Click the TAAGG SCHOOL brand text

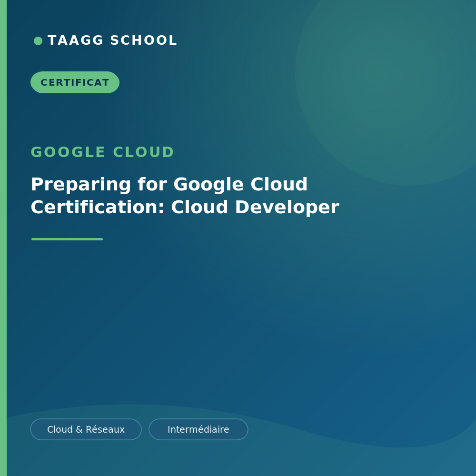click(x=112, y=40)
